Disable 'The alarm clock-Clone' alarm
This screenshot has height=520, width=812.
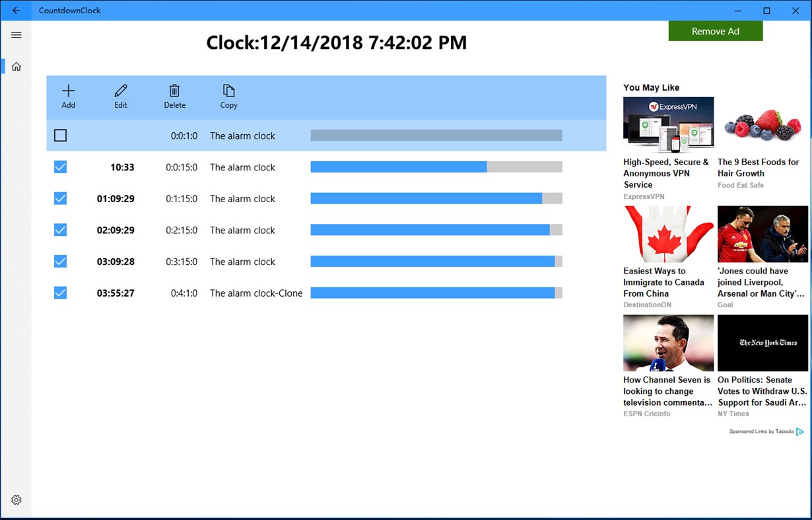(x=60, y=293)
